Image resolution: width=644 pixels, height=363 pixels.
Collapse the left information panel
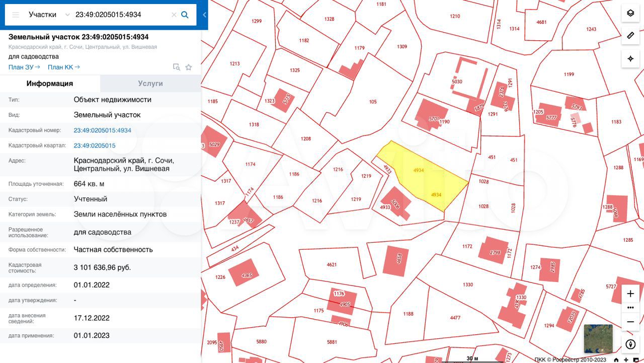click(x=204, y=15)
